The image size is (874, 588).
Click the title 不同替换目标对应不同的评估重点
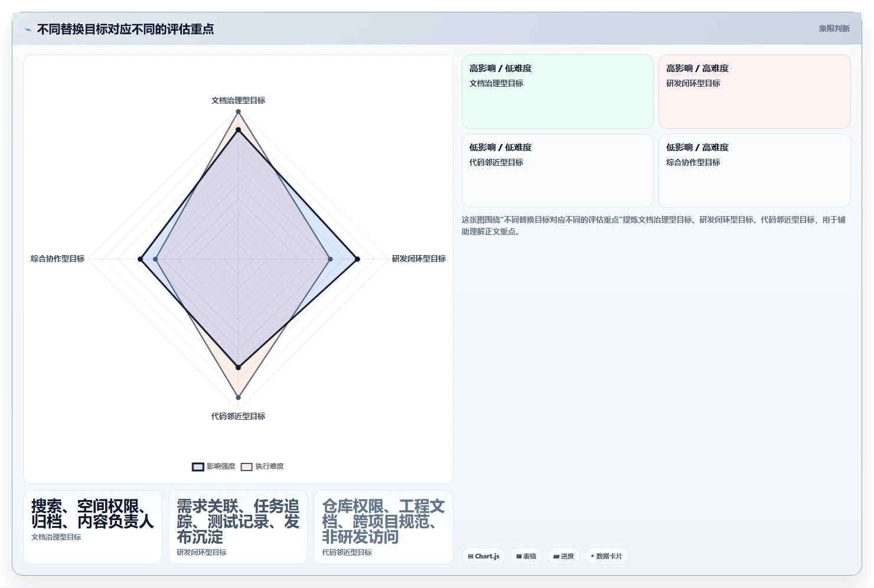pyautogui.click(x=125, y=29)
